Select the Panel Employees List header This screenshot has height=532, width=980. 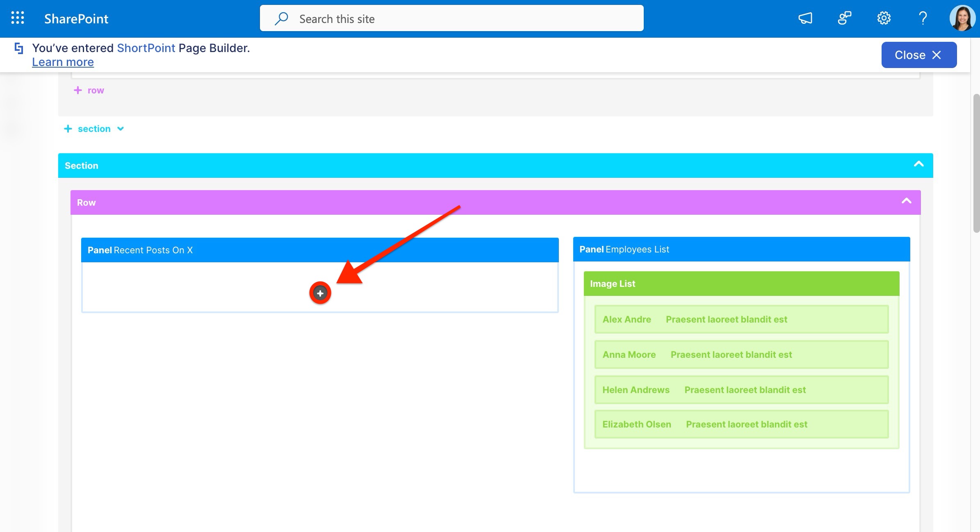(741, 249)
